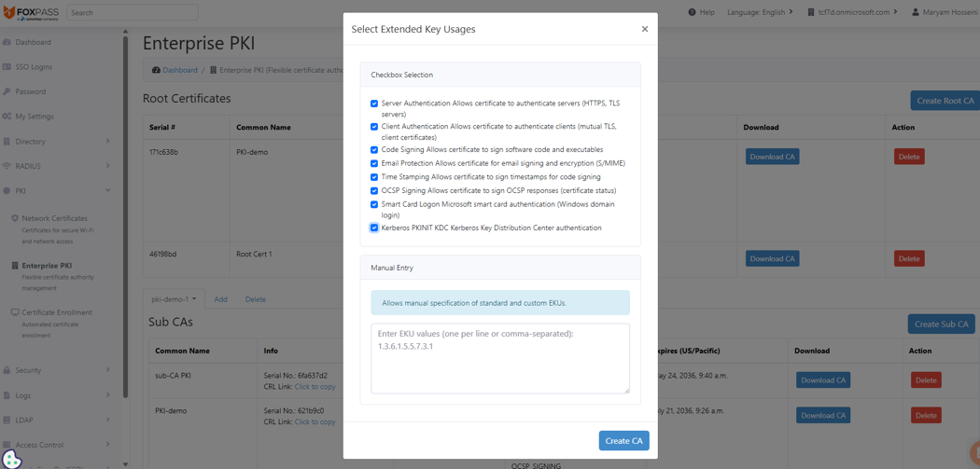980x469 pixels.
Task: Click the LDAP sidebar icon
Action: pyautogui.click(x=7, y=420)
